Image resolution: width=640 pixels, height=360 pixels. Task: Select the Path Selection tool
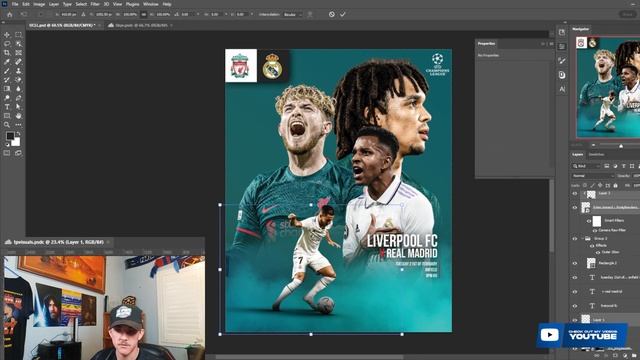(x=18, y=107)
